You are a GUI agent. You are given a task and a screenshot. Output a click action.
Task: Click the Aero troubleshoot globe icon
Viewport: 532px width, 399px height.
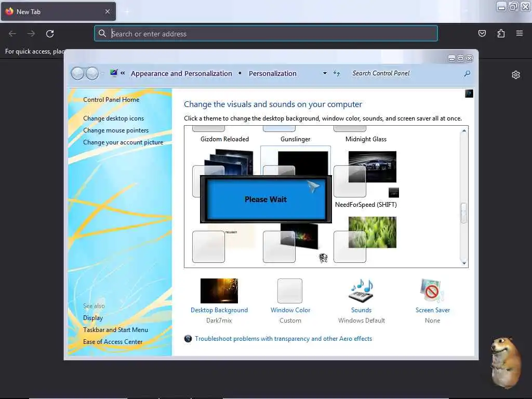[188, 339]
